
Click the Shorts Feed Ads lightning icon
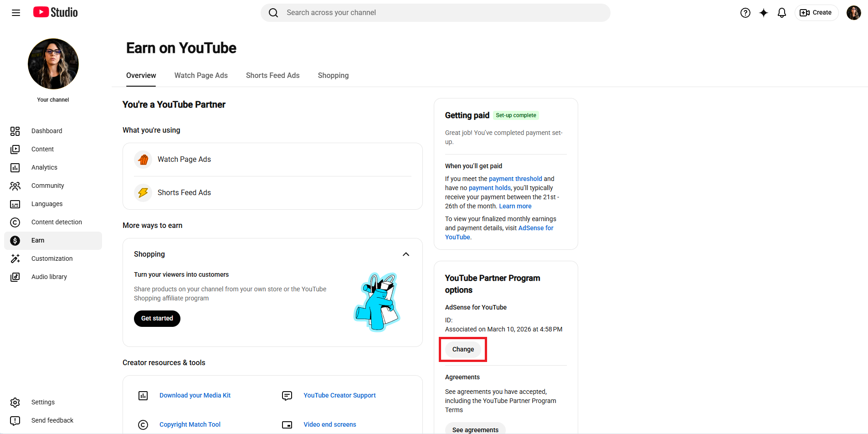click(x=143, y=193)
